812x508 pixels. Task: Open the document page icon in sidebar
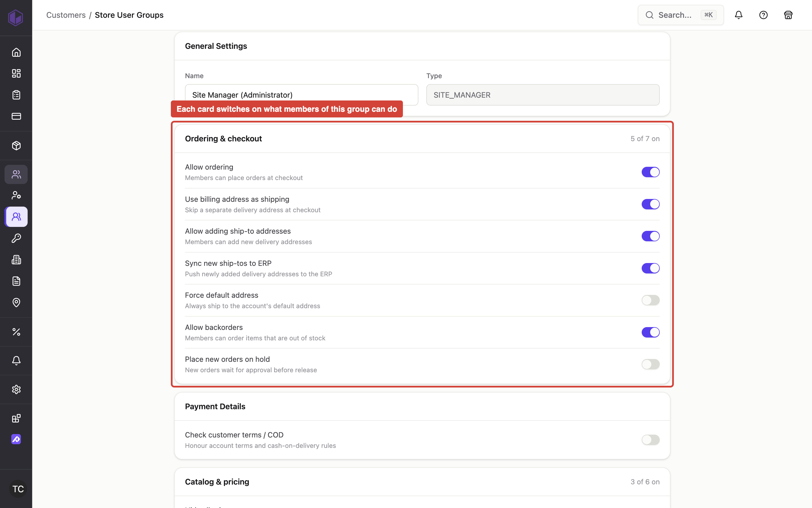pyautogui.click(x=16, y=281)
